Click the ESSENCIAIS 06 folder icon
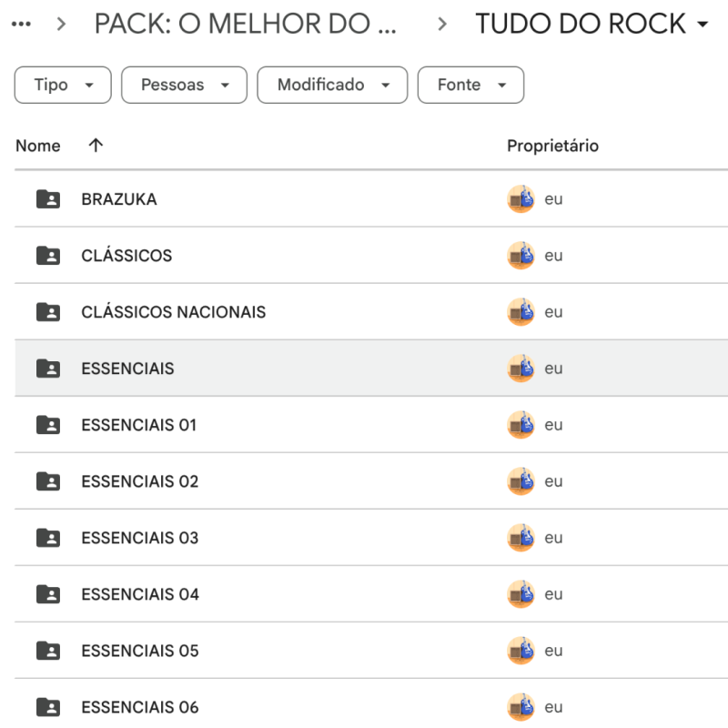Viewport: 728px width, 728px height. [48, 707]
